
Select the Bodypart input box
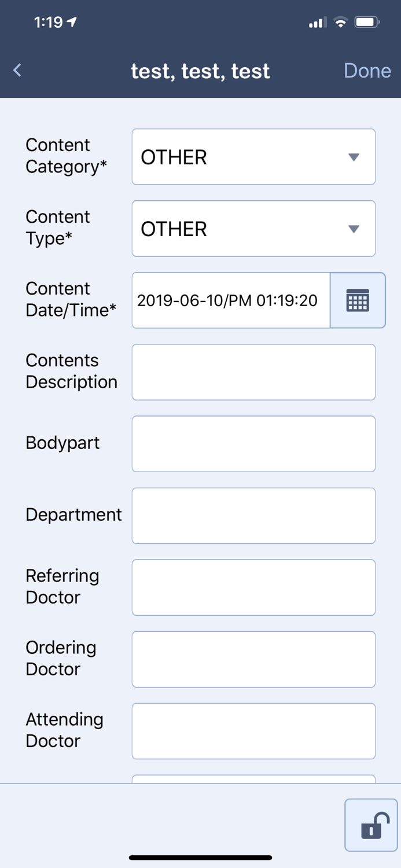[253, 444]
